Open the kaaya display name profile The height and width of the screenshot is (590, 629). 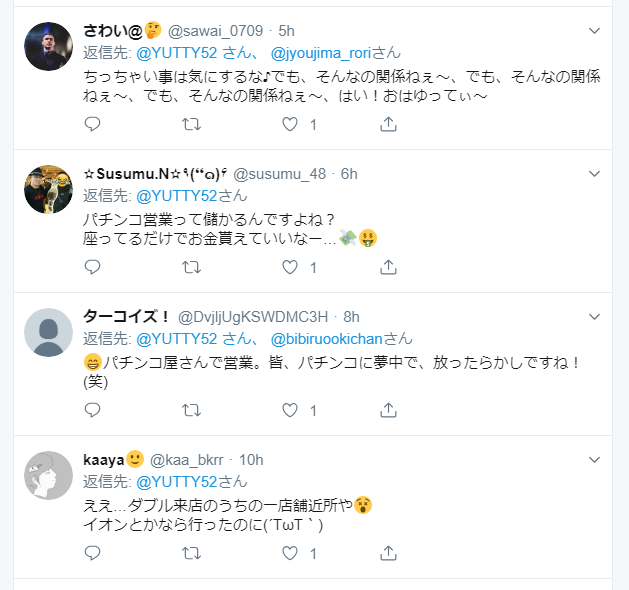[x=104, y=459]
